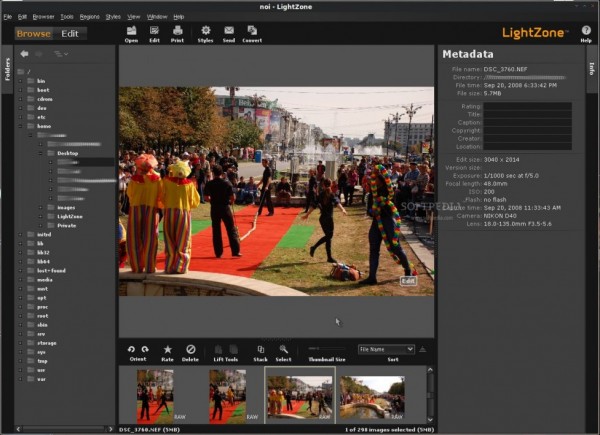Click the Convert icon
The height and width of the screenshot is (435, 600).
click(x=252, y=32)
